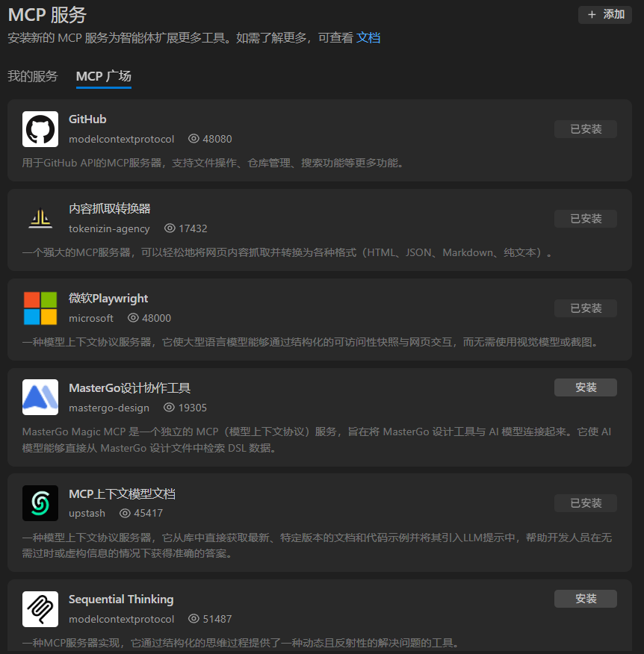The width and height of the screenshot is (644, 654).
Task: Click the mastergo-design author name
Action: pyautogui.click(x=109, y=408)
